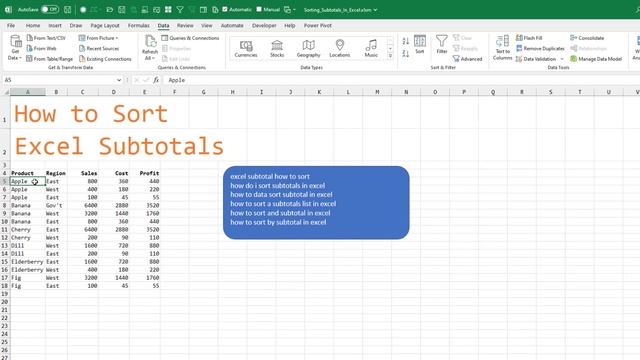Click the Refresh All icon
Viewport: 640px width, 360px height.
click(x=150, y=42)
